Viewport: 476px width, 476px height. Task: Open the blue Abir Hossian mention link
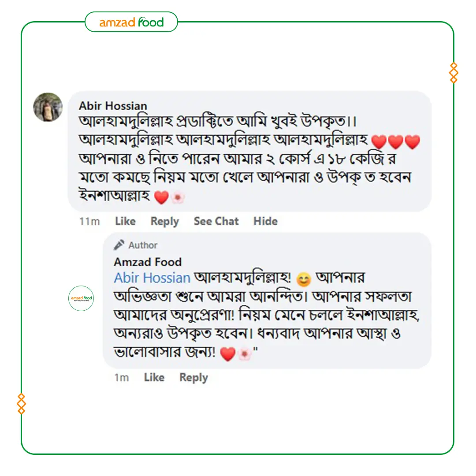pos(152,278)
